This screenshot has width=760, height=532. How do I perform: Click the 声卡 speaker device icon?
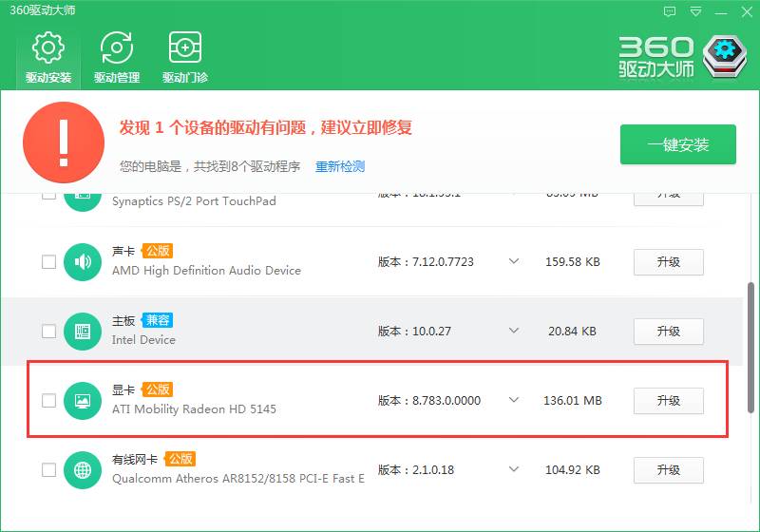(83, 262)
